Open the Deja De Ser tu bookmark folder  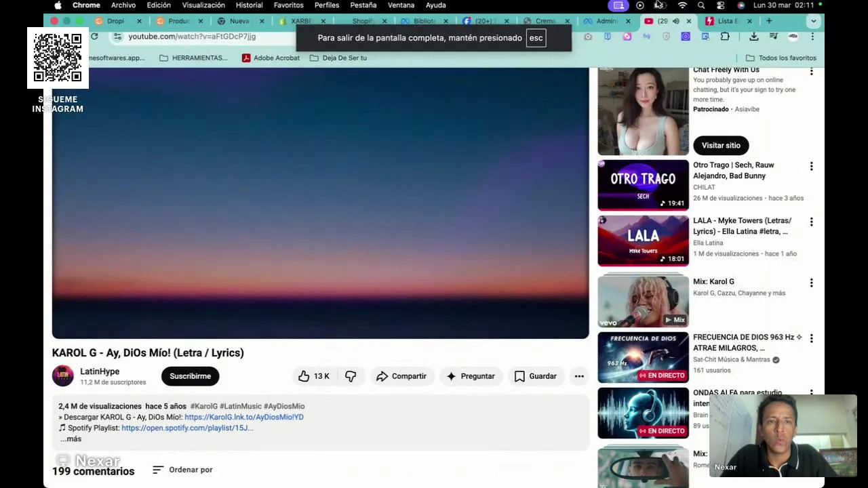[x=338, y=58]
